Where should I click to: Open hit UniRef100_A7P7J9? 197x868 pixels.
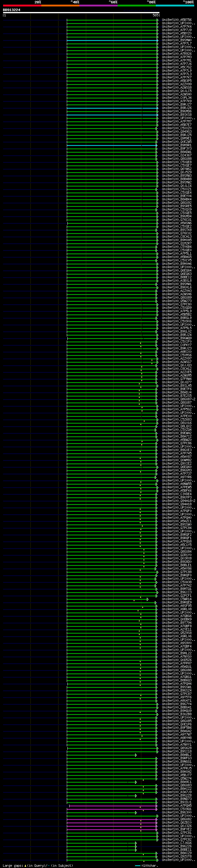pos(177,30)
